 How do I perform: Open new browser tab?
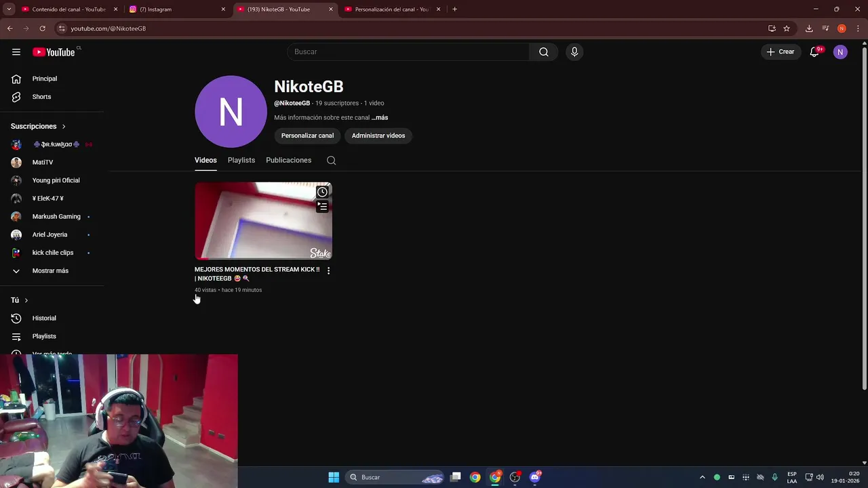[x=454, y=9]
